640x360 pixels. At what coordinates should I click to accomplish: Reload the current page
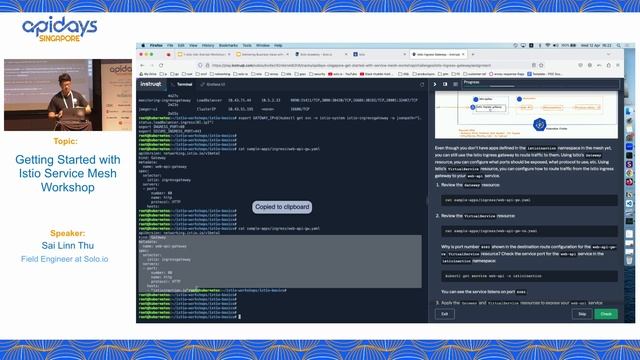tap(161, 65)
